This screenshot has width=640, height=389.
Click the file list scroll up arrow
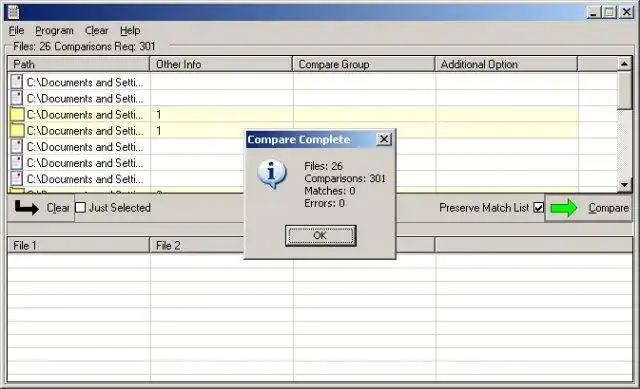click(x=624, y=64)
